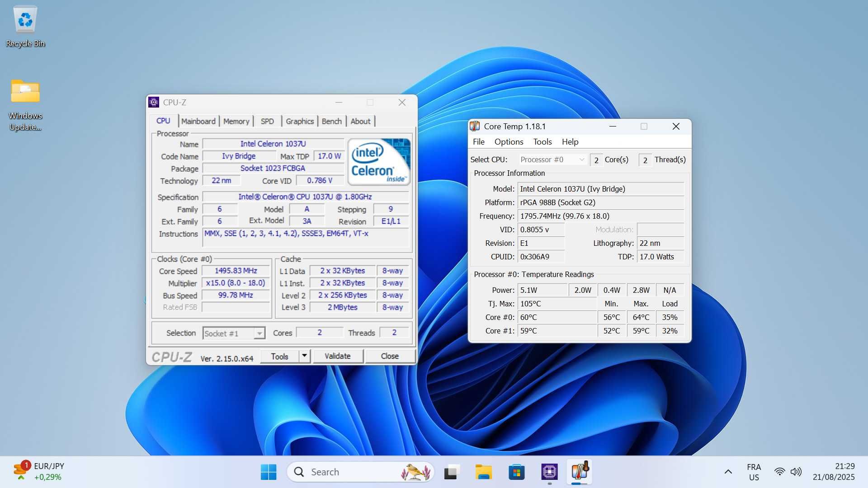This screenshot has height=488, width=868.
Task: Open the clock and date 21:29
Action: coord(834,472)
